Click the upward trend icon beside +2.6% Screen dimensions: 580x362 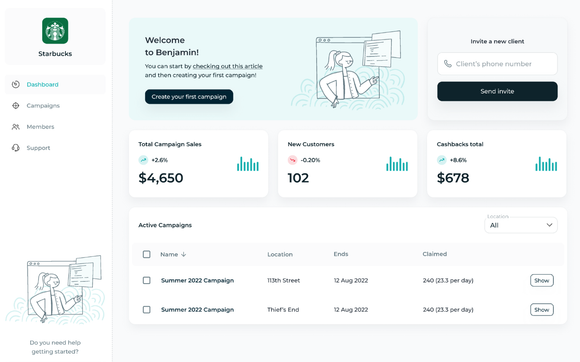(x=143, y=160)
